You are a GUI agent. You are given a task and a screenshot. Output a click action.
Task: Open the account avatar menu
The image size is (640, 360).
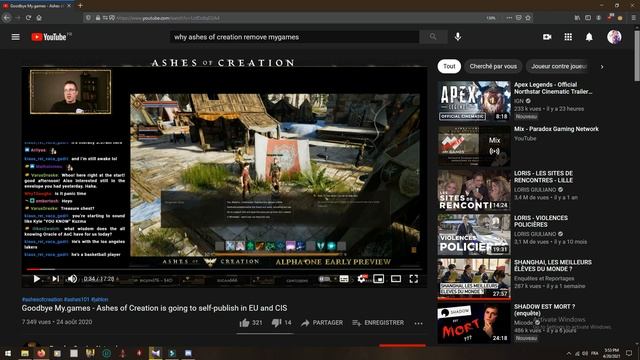point(614,37)
